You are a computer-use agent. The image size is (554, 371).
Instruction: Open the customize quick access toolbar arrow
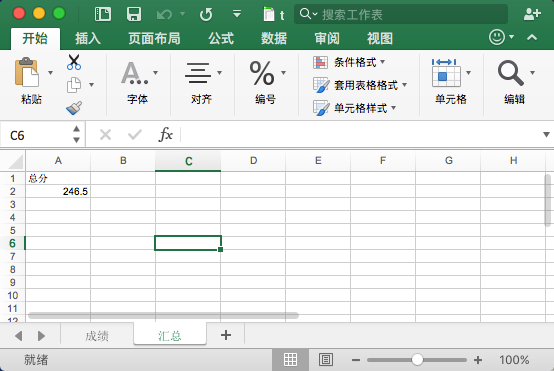(x=237, y=14)
